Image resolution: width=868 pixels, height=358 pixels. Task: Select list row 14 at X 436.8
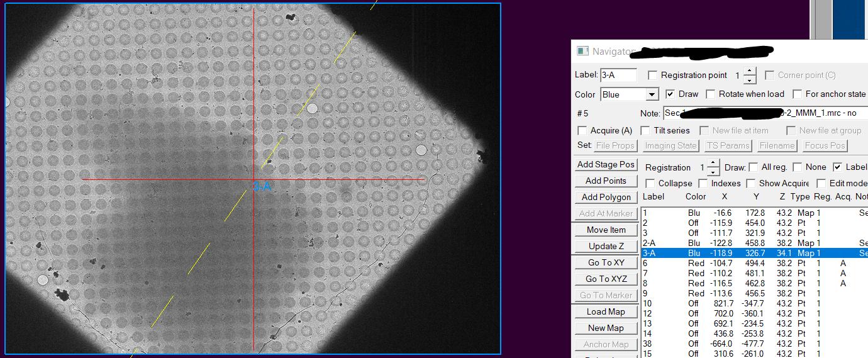[x=754, y=334]
